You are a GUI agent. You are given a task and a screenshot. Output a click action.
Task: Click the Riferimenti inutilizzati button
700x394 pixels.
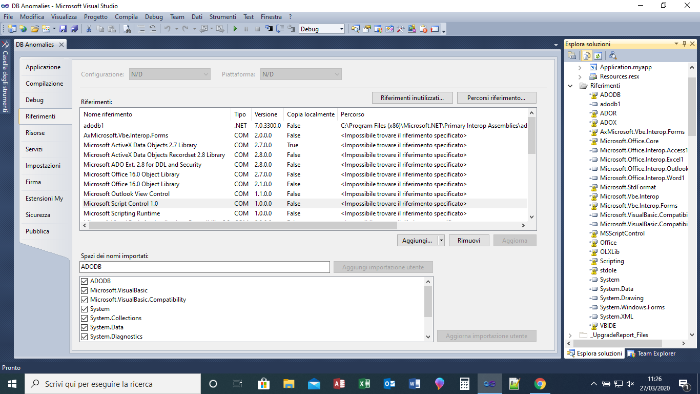[x=412, y=98]
